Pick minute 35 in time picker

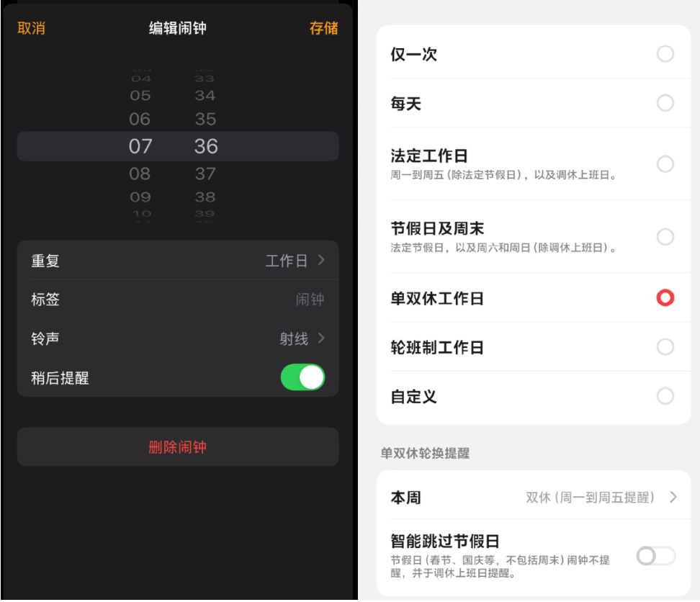tap(205, 119)
